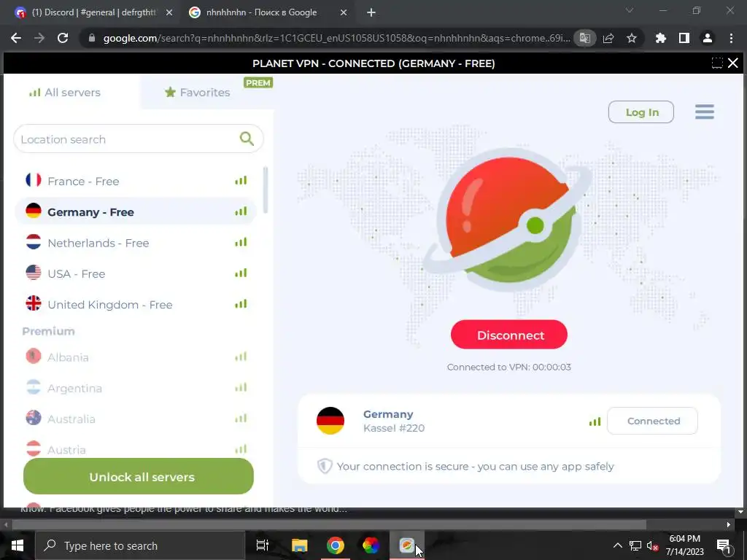The width and height of the screenshot is (747, 560).
Task: Click the United Kingdom flag icon
Action: pos(34,303)
